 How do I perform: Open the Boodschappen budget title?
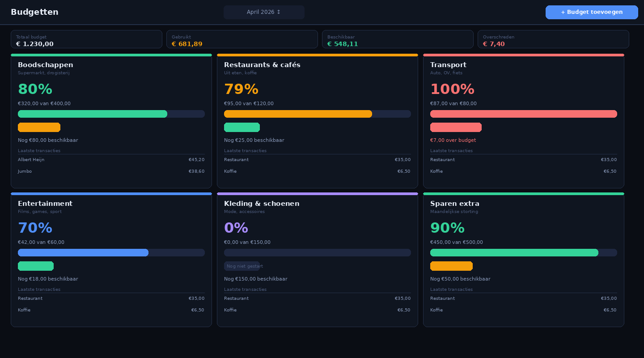click(46, 65)
